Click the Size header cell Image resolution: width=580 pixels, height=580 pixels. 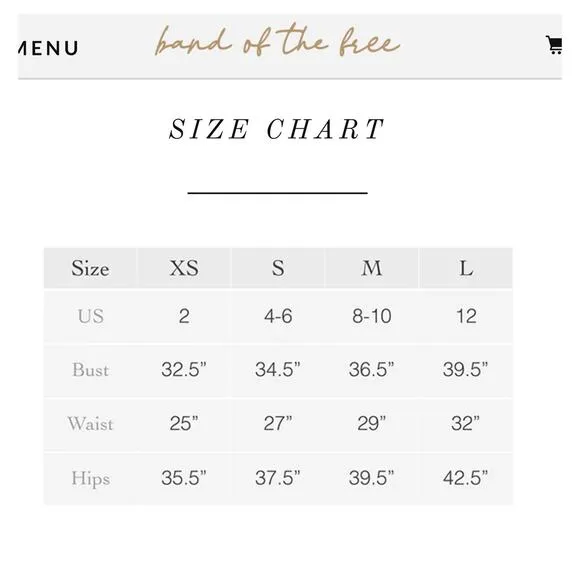point(90,268)
